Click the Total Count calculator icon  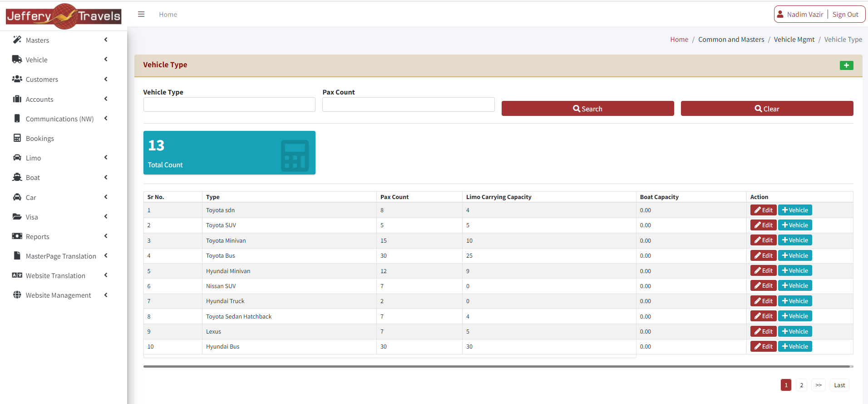pos(295,155)
